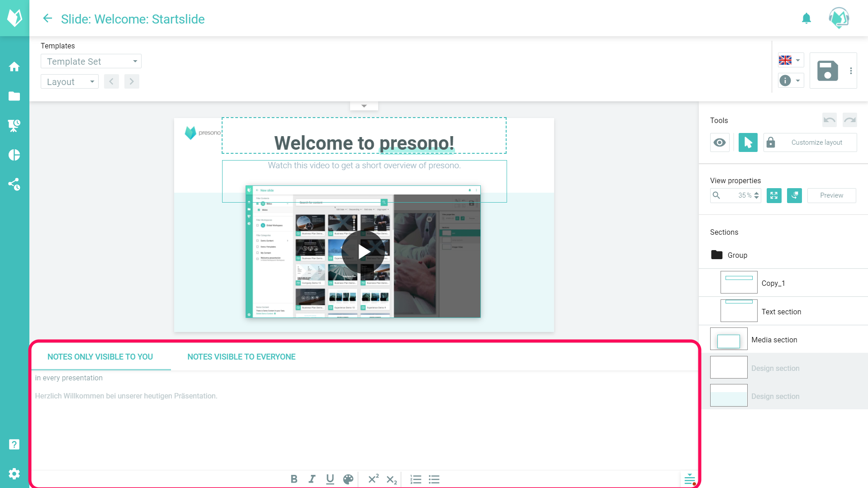Screen dimensions: 868x488
Task: Click the save disk icon
Action: (827, 71)
